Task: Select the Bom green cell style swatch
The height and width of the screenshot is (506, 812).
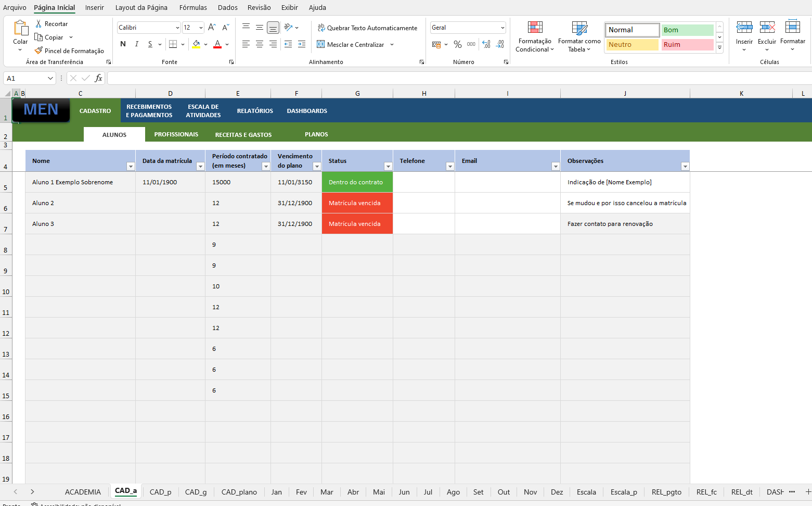Action: coord(687,30)
